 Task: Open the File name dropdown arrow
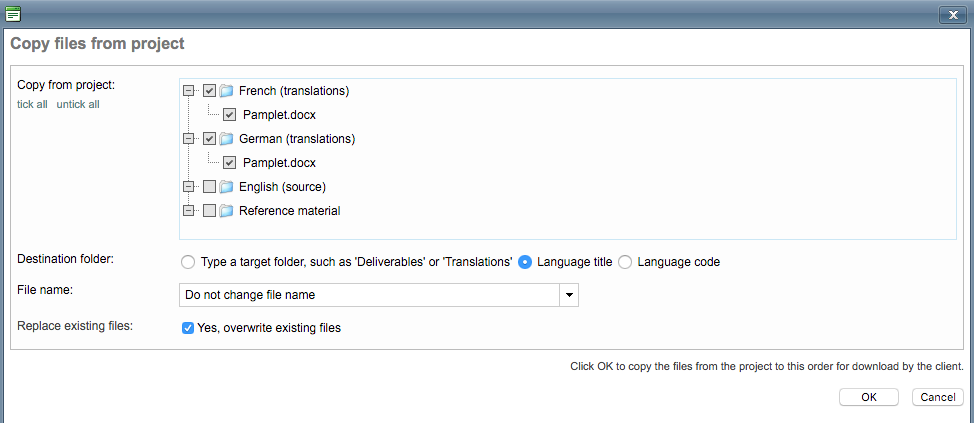coord(569,295)
